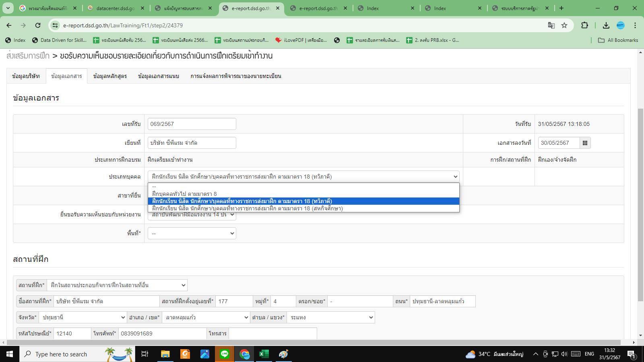Click the โทรศัพท์ phone number field
644x362 pixels.
162,333
